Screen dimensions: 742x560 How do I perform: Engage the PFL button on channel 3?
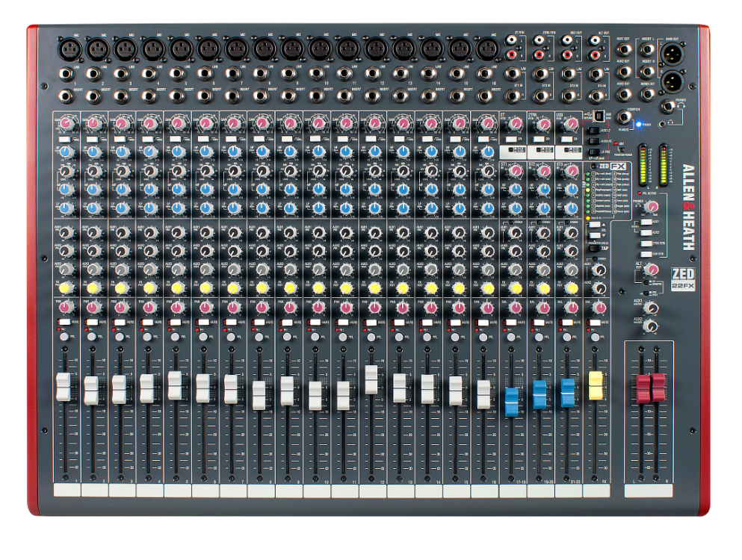click(120, 337)
